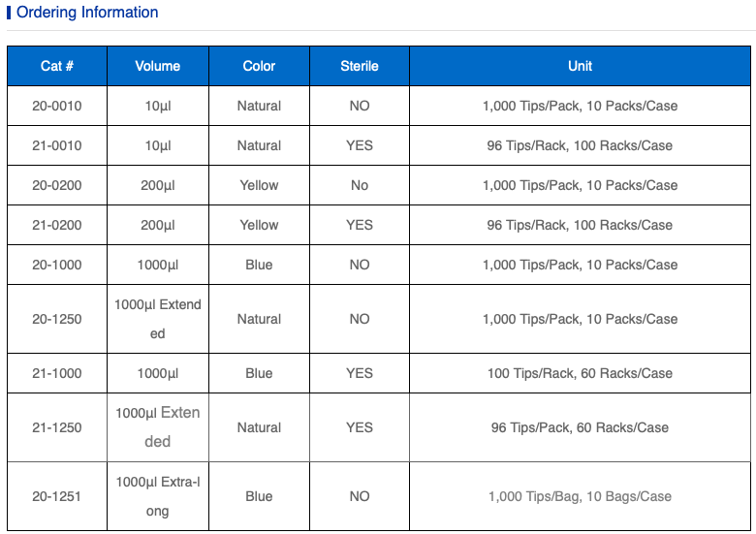This screenshot has height=534, width=756.
Task: Click the 1000µl Extra-long volume cell
Action: click(158, 496)
